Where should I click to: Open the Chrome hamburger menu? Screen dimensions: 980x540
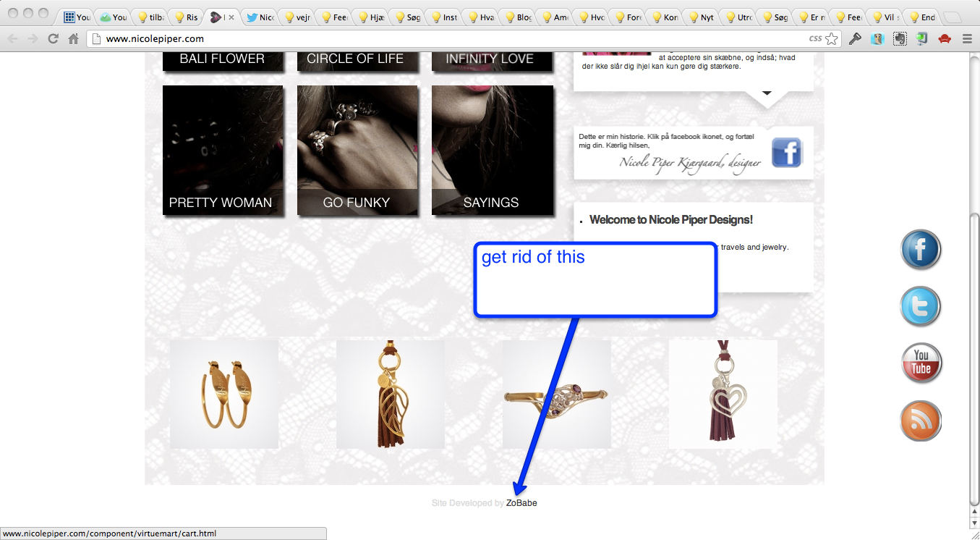[x=967, y=39]
